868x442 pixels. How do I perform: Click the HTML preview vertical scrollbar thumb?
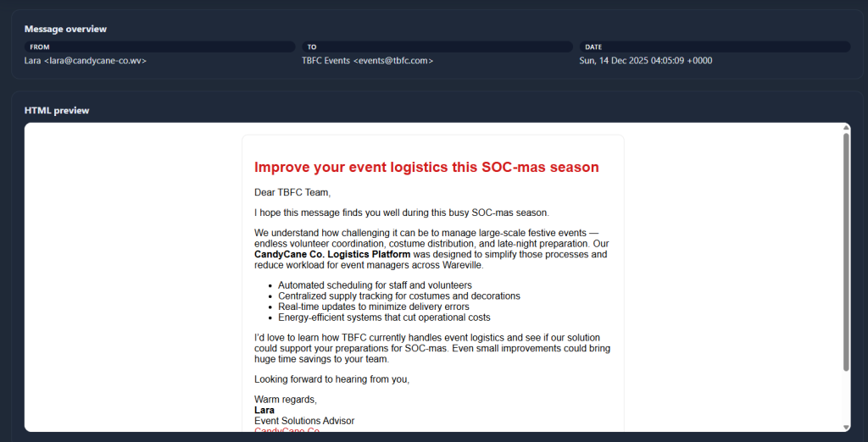(846, 250)
